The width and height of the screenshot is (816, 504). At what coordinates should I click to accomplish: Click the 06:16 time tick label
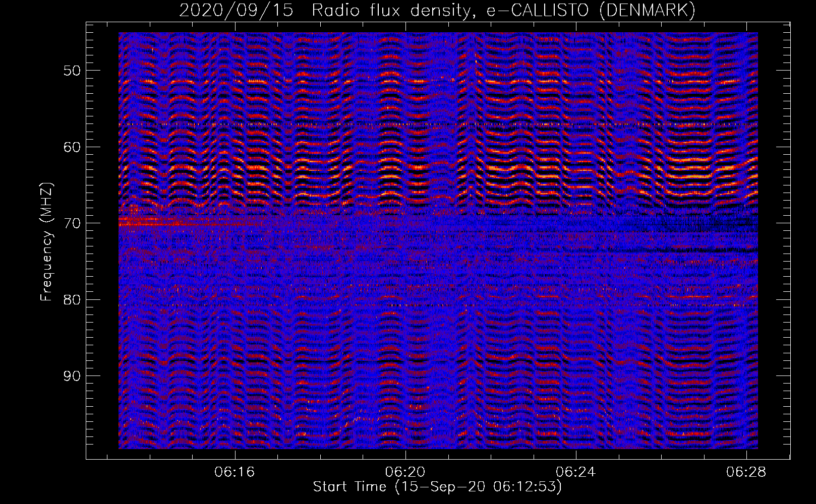pyautogui.click(x=235, y=472)
